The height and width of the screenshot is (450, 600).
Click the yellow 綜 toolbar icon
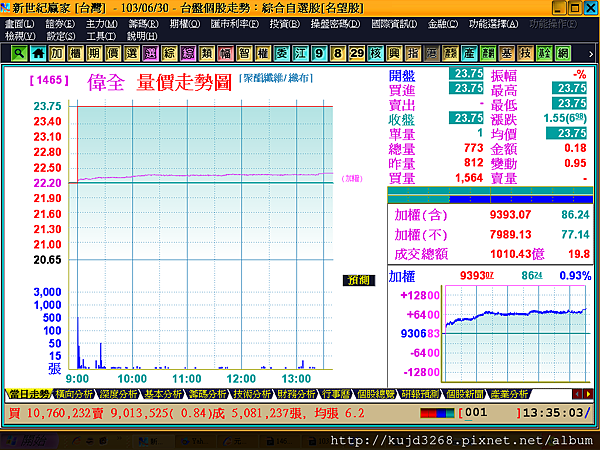click(169, 53)
